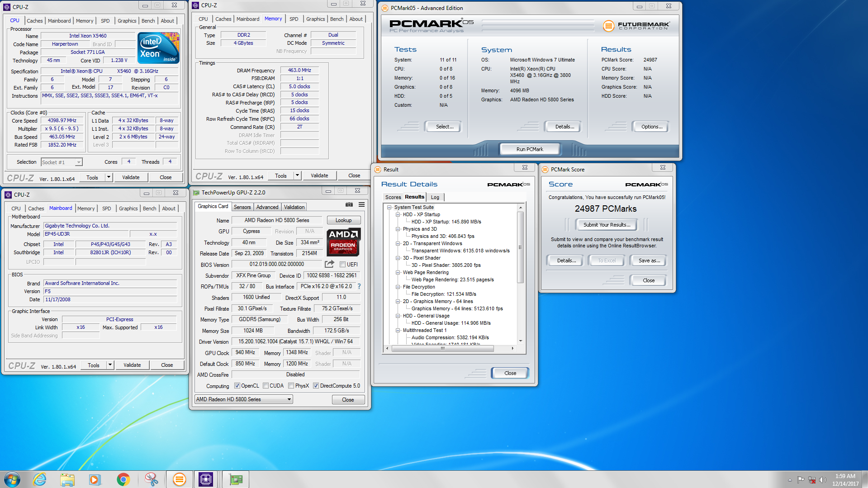Collapse the 2D - Transparent Windows node

398,243
